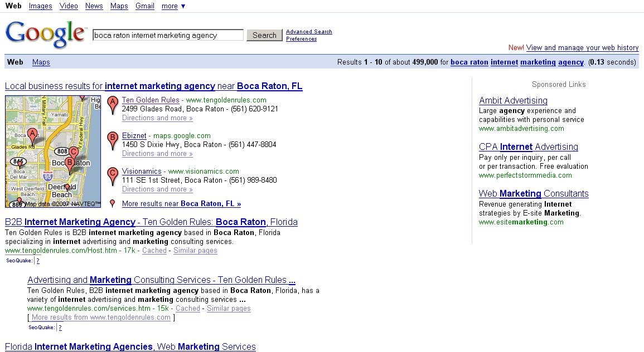Screen dimensions: 644x352
Task: Click www.ambitadvertising.com URL text
Action: [x=521, y=129]
